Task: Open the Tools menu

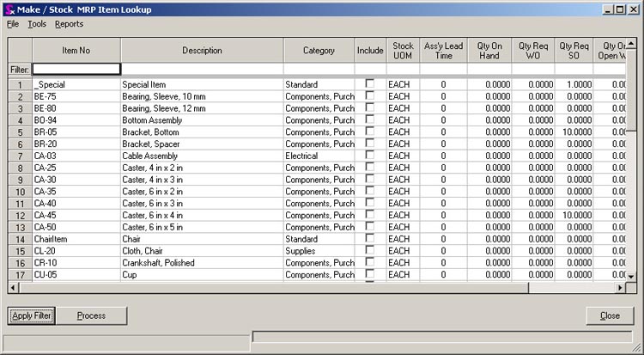Action: coord(37,24)
